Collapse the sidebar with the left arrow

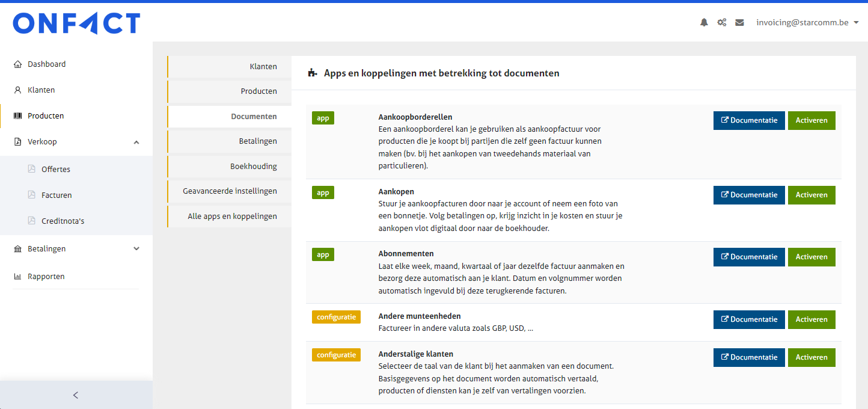[76, 395]
